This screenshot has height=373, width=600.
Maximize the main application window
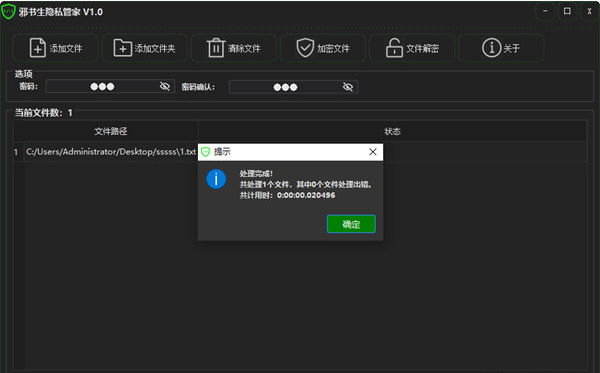pyautogui.click(x=567, y=11)
